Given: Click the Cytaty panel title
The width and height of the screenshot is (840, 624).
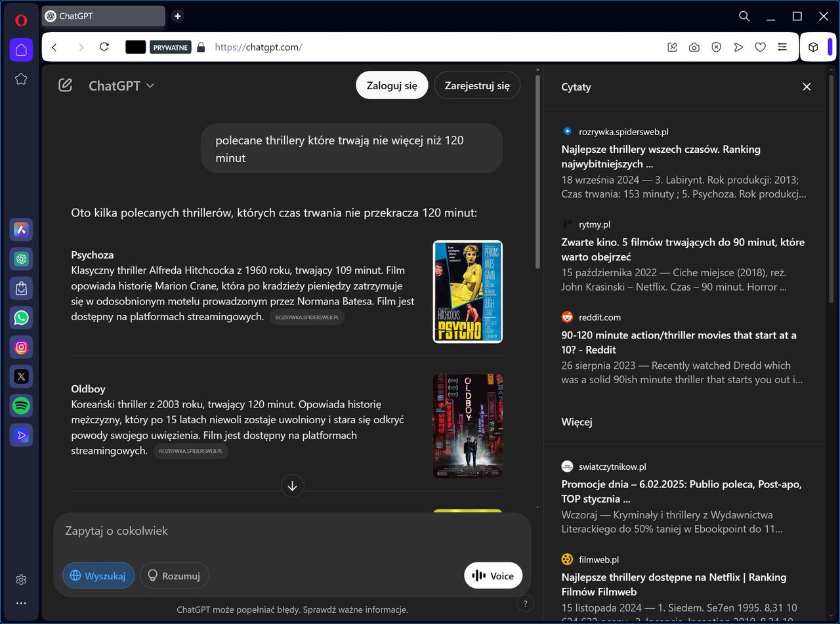Looking at the screenshot, I should pyautogui.click(x=576, y=87).
